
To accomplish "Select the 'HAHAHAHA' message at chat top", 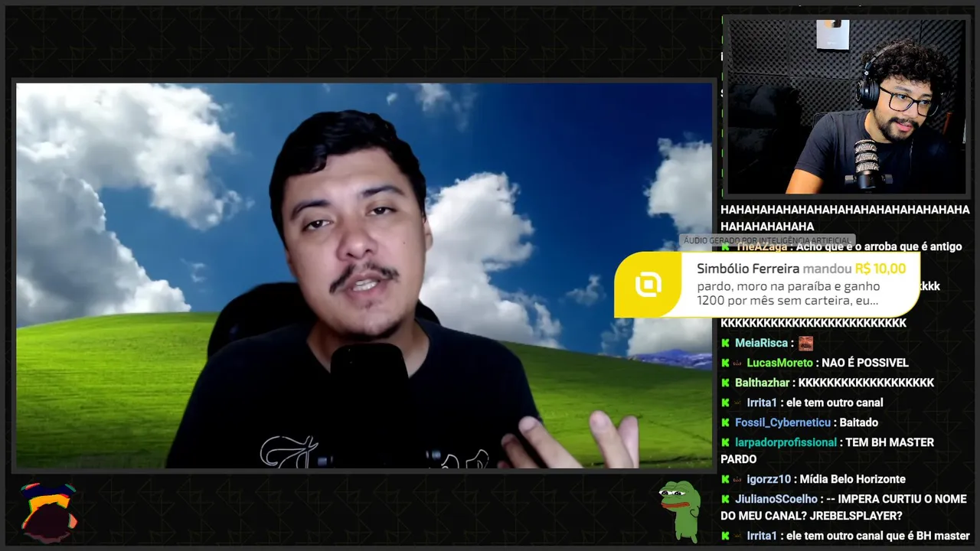I will tap(844, 218).
